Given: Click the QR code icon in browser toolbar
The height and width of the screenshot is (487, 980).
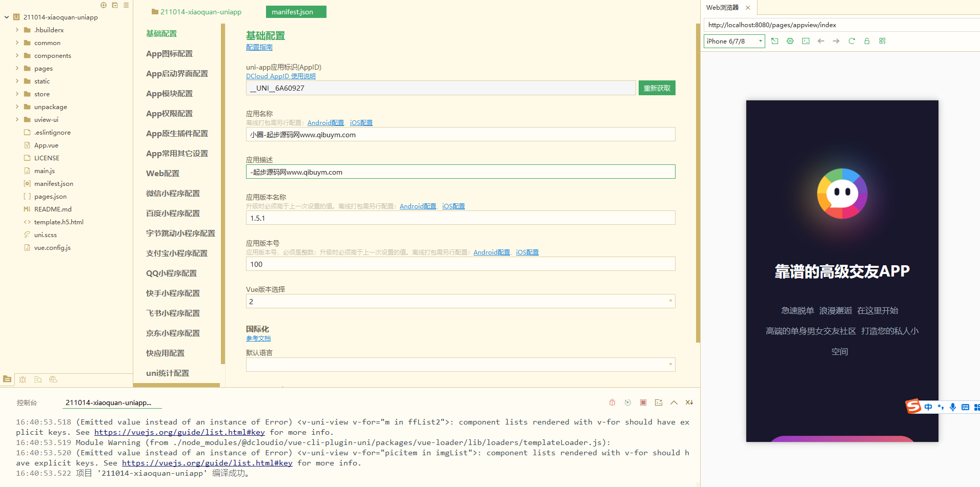Looking at the screenshot, I should [882, 41].
